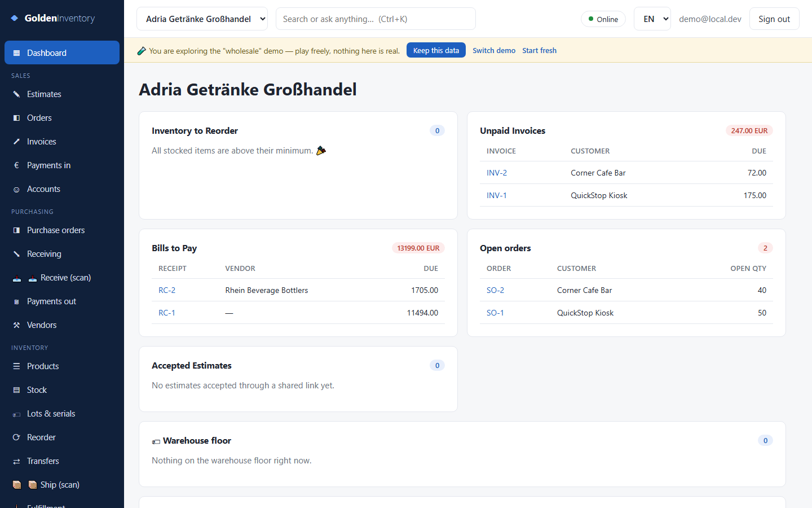Screen dimensions: 812x508
Task: Click the paintbrush icon in demo banner
Action: (x=142, y=51)
